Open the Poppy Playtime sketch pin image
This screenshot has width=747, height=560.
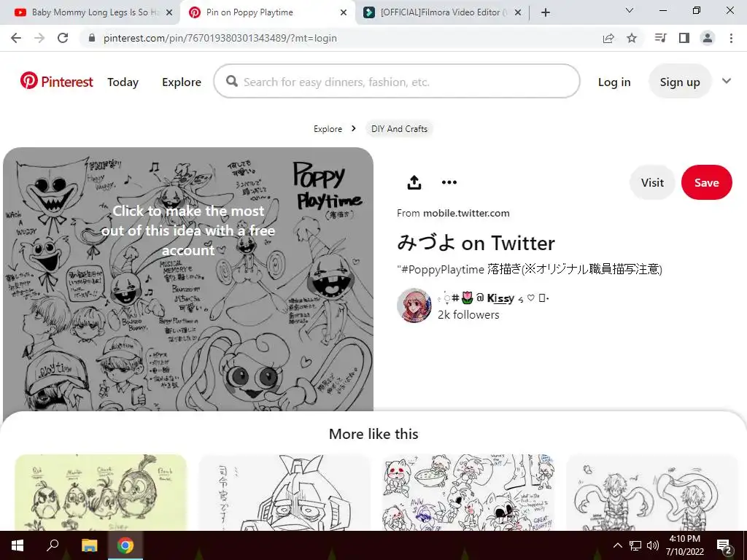(x=188, y=279)
